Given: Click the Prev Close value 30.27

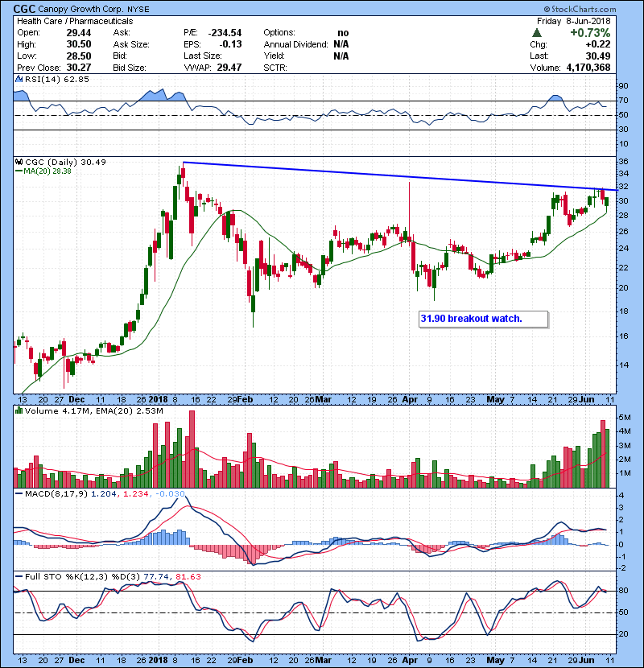Looking at the screenshot, I should pos(79,68).
